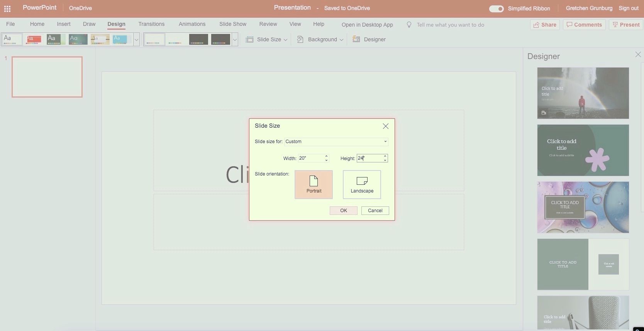Select the yellow striped theme thumbnail

[100, 39]
